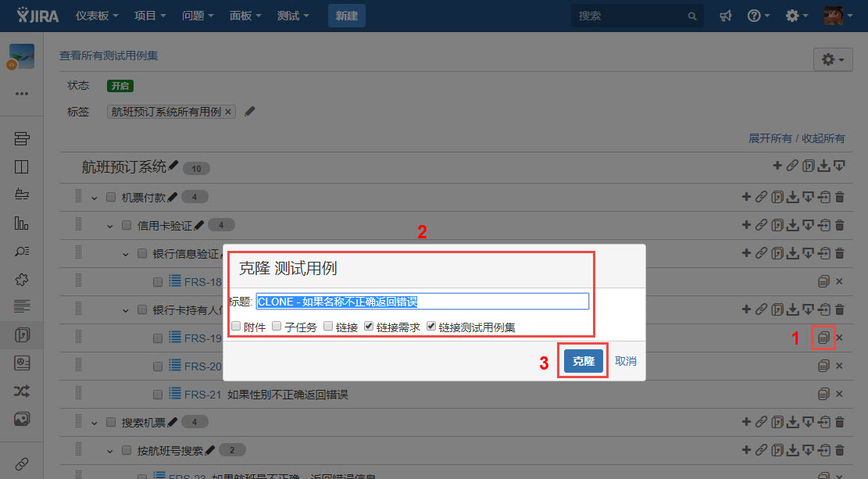
Task: Toggle the 子任务 checkbox in clone dialog
Action: pos(277,326)
